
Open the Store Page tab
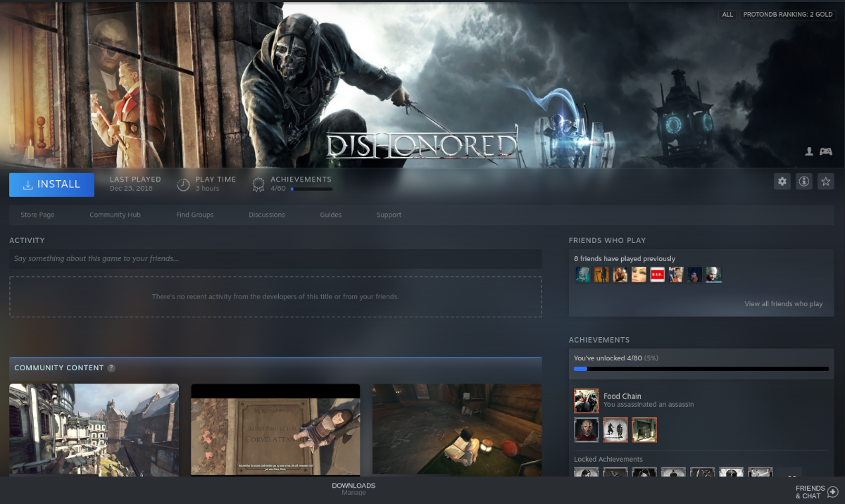(x=37, y=215)
